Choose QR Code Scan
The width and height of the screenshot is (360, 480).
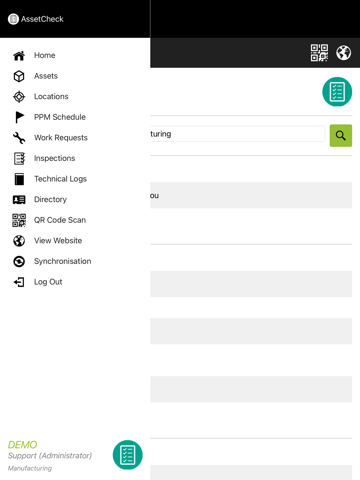point(60,220)
